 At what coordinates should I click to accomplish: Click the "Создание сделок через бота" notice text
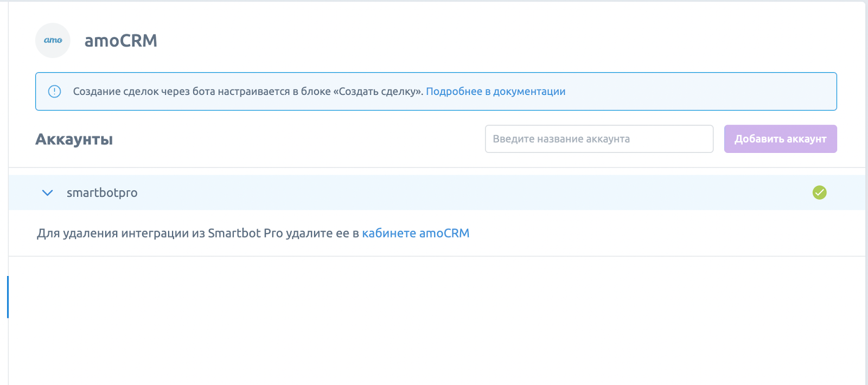point(248,92)
